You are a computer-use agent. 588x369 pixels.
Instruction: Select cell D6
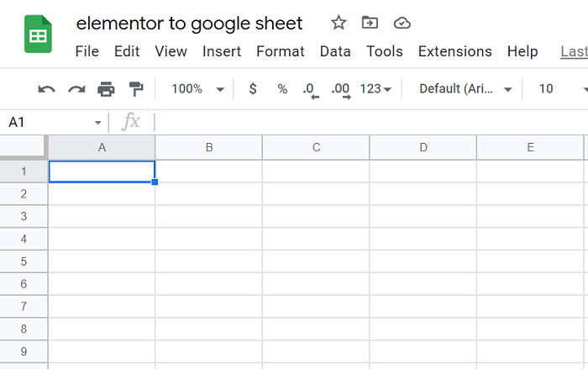423,284
